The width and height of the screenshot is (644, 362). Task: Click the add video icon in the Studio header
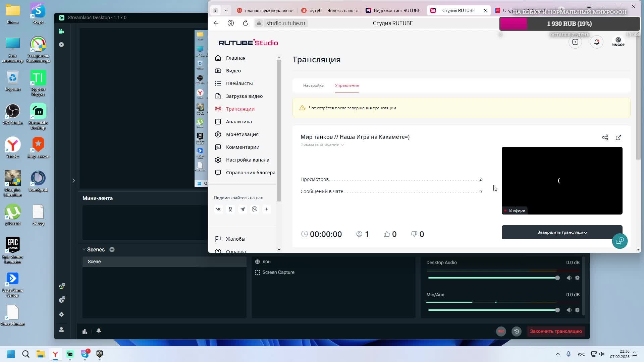[x=575, y=42]
